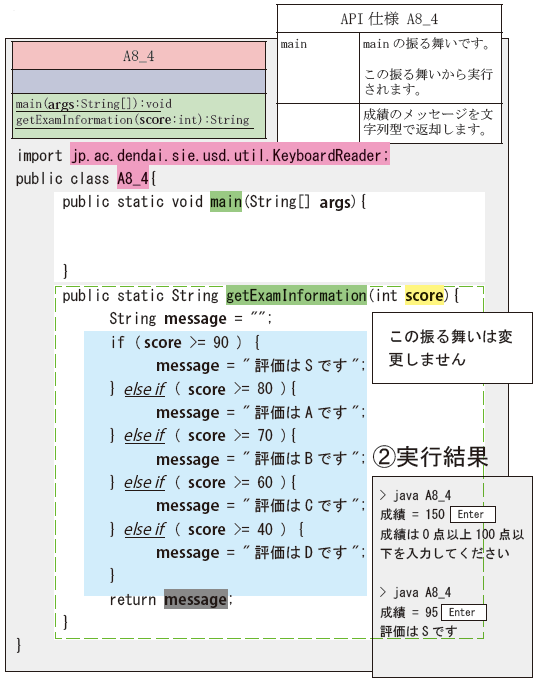This screenshot has height=682, width=544.
Task: Click the 'main の振る舞いです。' description text
Action: [x=427, y=44]
